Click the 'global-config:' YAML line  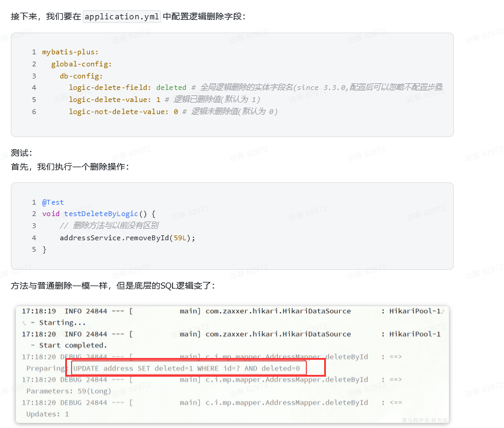(81, 64)
